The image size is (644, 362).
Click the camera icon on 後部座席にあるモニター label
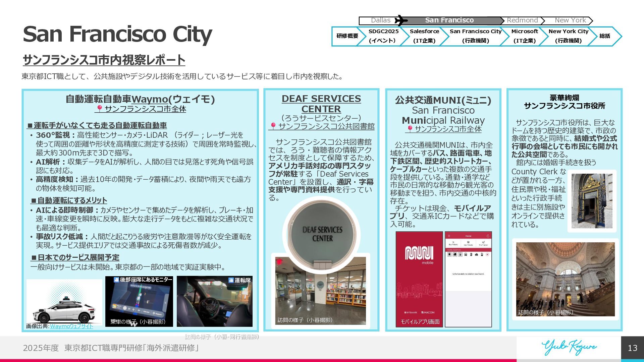click(x=116, y=280)
